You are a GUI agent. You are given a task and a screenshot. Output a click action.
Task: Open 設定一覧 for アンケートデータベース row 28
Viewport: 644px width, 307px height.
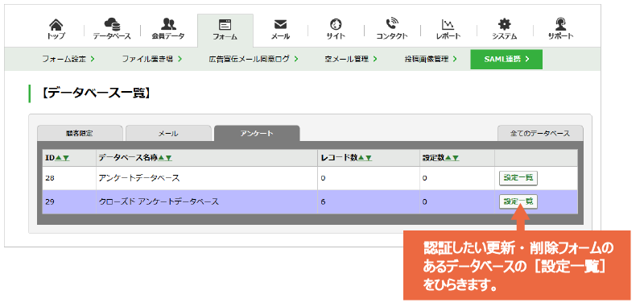pyautogui.click(x=518, y=178)
